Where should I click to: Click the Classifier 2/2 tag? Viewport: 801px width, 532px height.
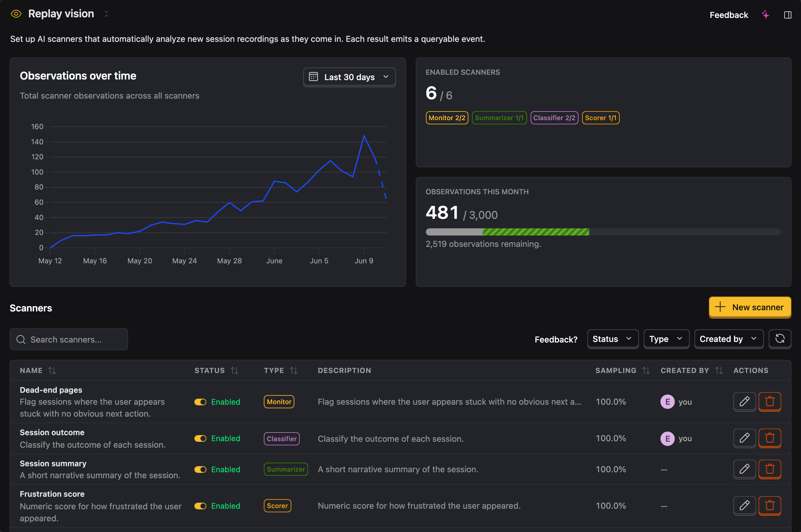[554, 118]
